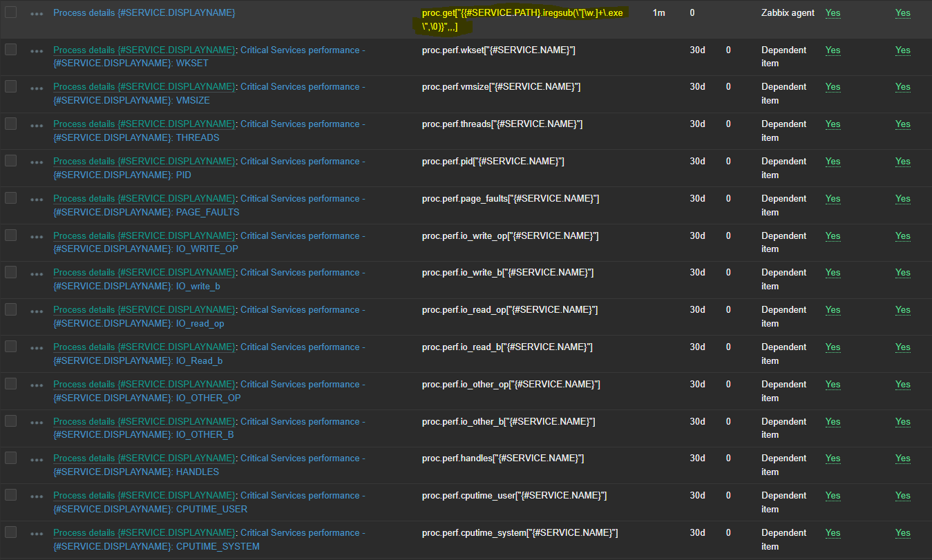Click the key proc.perf.cputime_user["{#SERVICE.NAME}"]
This screenshot has height=560, width=932.
pos(515,496)
